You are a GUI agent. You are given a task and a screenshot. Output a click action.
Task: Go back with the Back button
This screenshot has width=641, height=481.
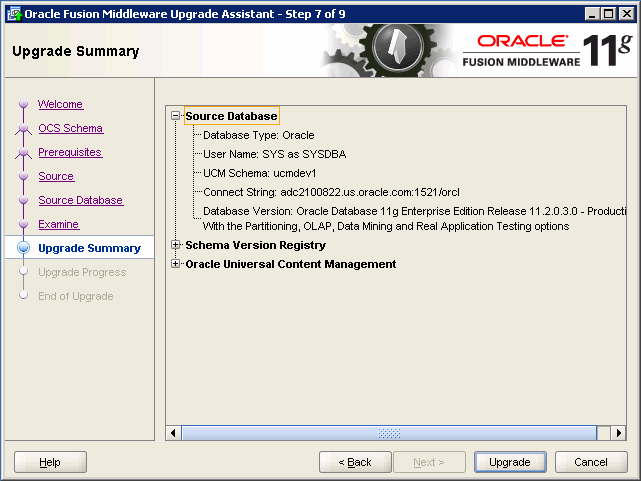tap(355, 462)
